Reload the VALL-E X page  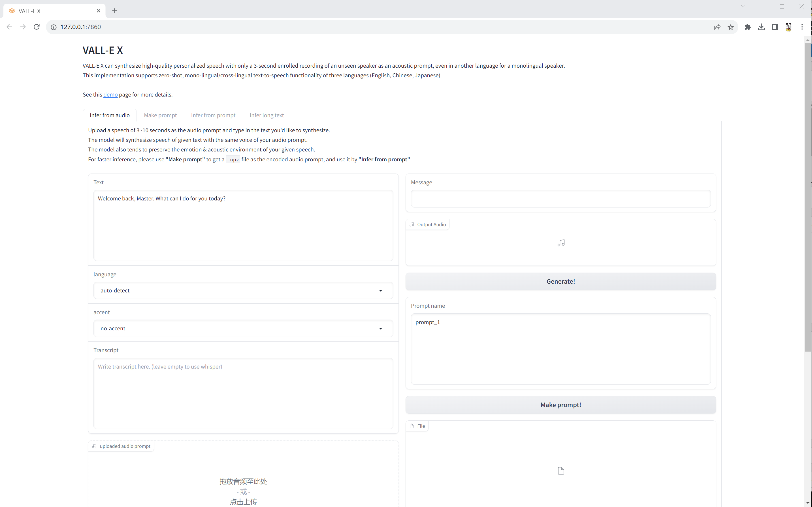[x=37, y=27]
